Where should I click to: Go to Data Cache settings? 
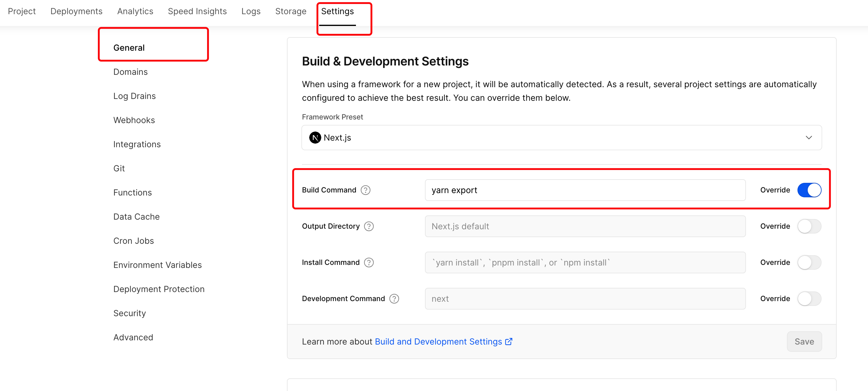click(137, 217)
